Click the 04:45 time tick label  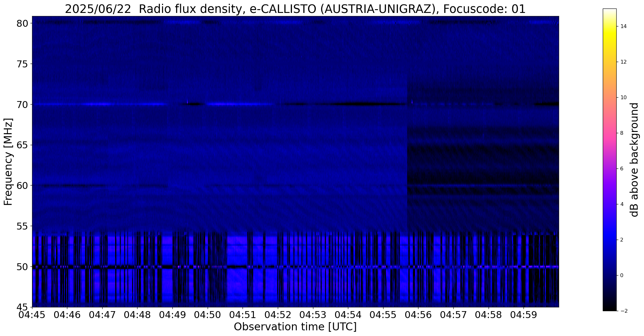(32, 315)
